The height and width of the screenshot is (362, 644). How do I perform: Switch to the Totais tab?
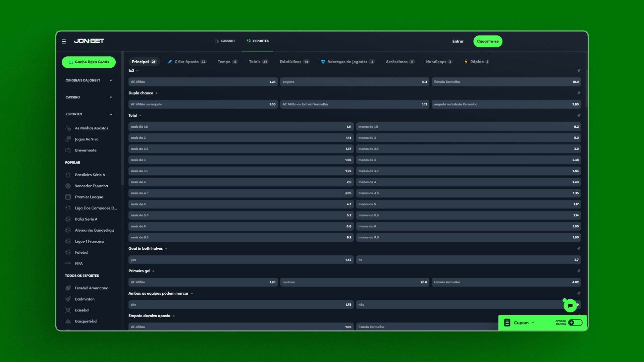(259, 62)
